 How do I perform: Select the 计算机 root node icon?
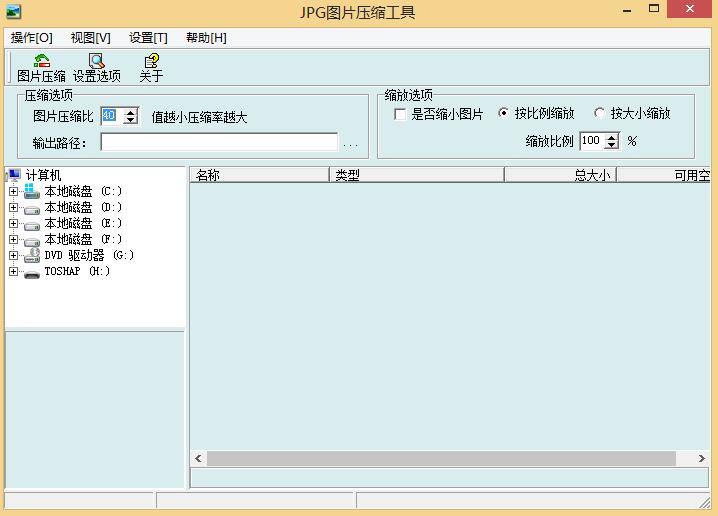(15, 175)
